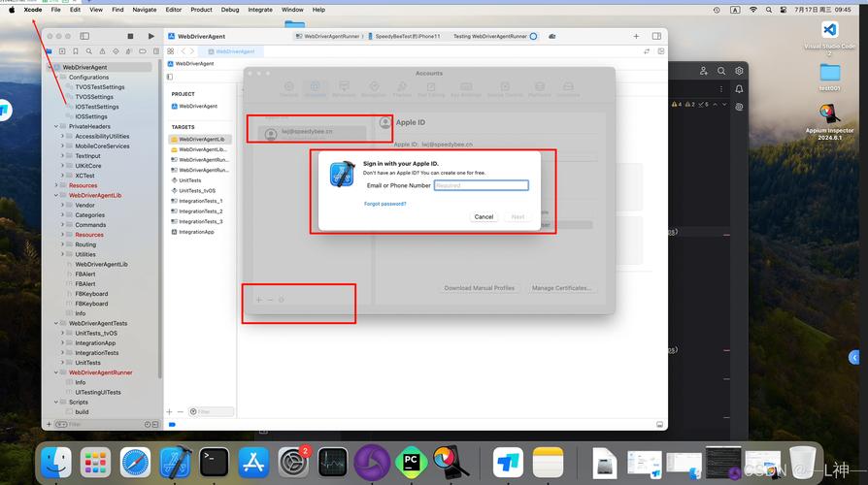Viewport: 868px width, 485px height.
Task: Click Cancel in the sign-in dialog
Action: 484,216
